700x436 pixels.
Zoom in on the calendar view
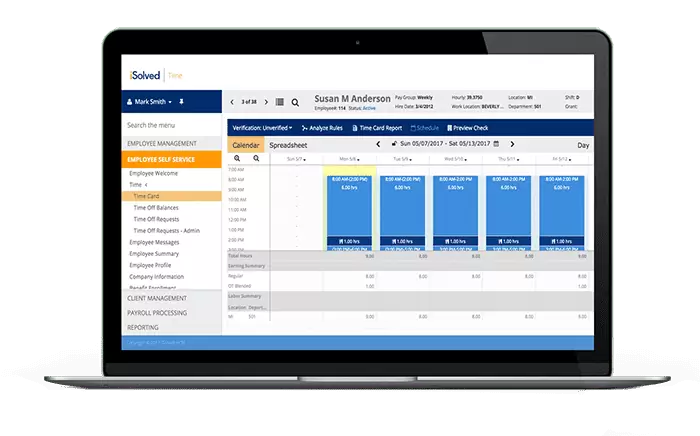tap(237, 158)
